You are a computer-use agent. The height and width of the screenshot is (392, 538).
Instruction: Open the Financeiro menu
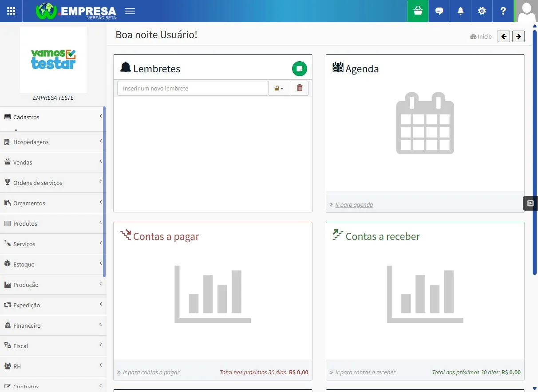pos(53,325)
